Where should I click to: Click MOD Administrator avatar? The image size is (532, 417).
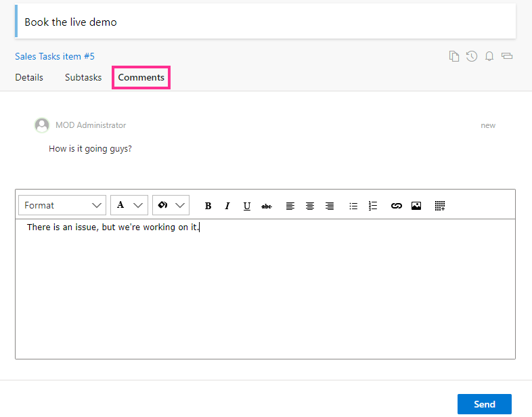(42, 125)
